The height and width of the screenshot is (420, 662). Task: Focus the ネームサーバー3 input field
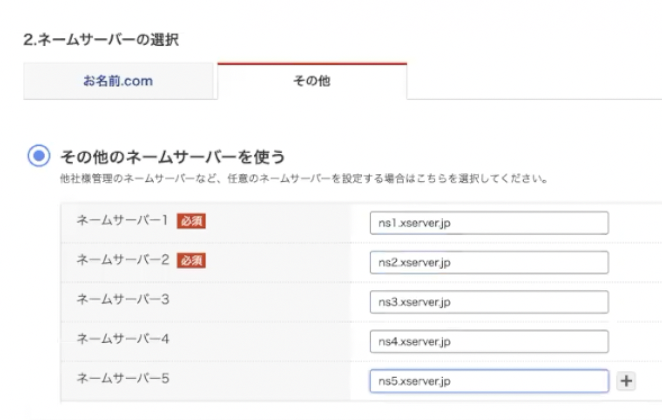[x=489, y=302]
